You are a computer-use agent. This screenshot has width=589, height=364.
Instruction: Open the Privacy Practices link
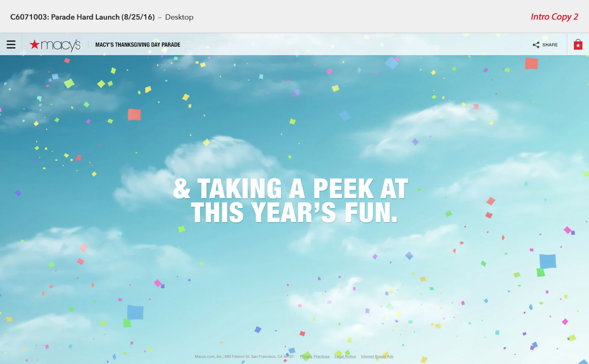(315, 357)
